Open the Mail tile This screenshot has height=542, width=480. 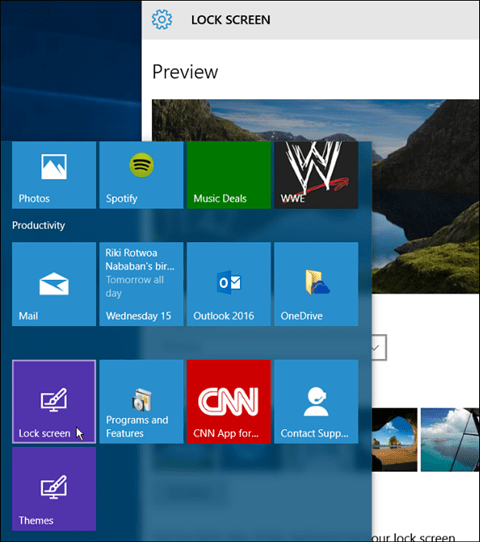54,284
